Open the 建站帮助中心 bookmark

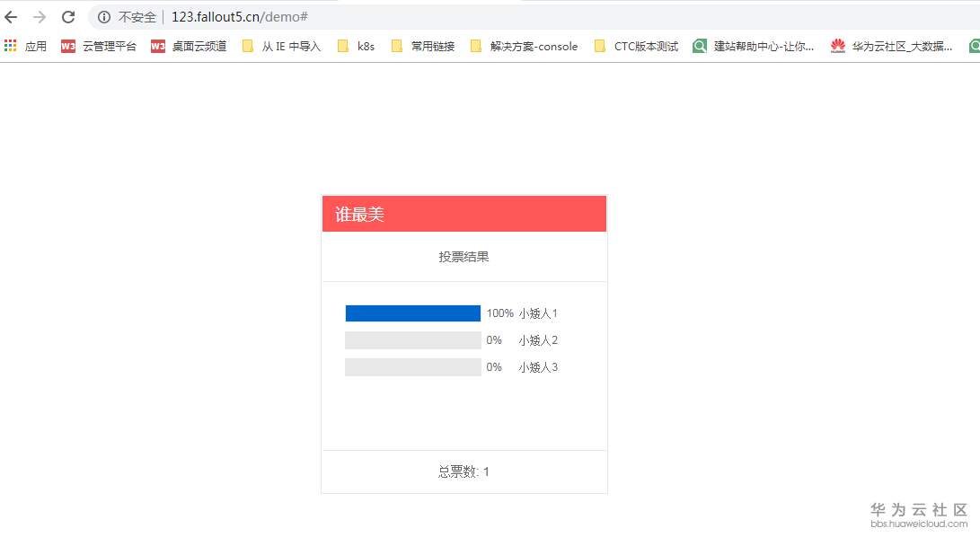tap(754, 46)
